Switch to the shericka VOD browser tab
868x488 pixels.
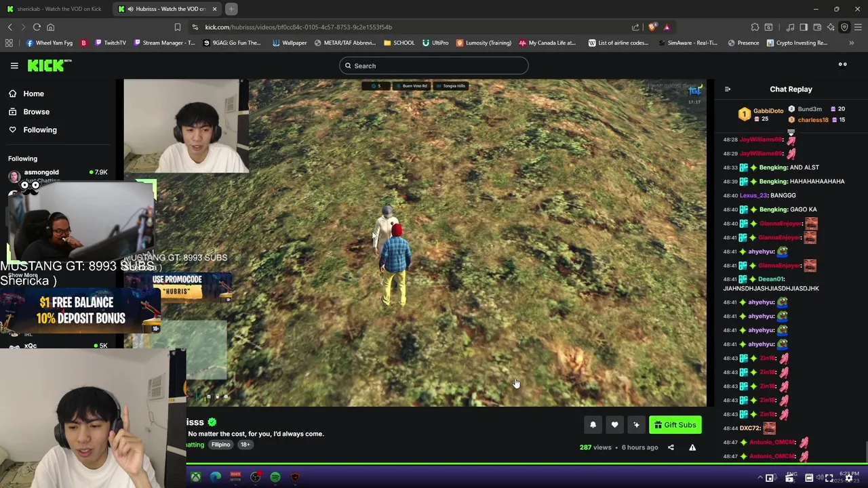[54, 9]
